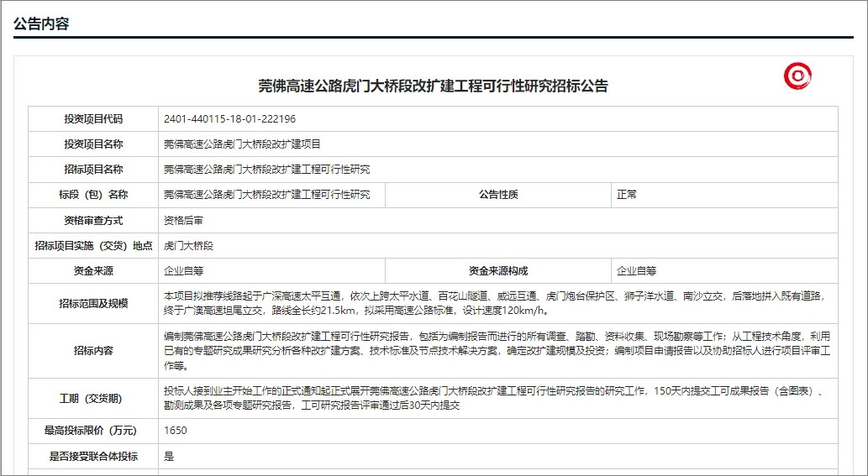The height and width of the screenshot is (476, 868).
Task: Select project code 2401-440115-18-01-222196
Action: coord(229,119)
